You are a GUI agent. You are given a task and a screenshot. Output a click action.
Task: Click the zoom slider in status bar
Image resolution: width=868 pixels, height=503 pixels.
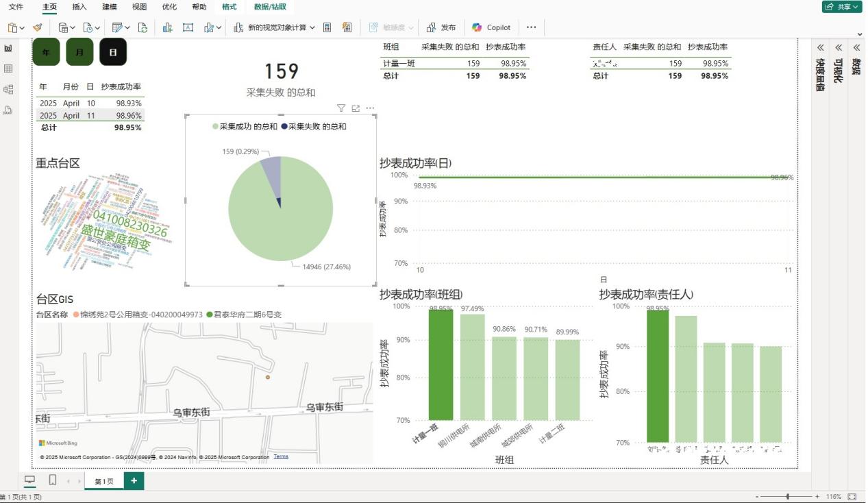[x=788, y=496]
